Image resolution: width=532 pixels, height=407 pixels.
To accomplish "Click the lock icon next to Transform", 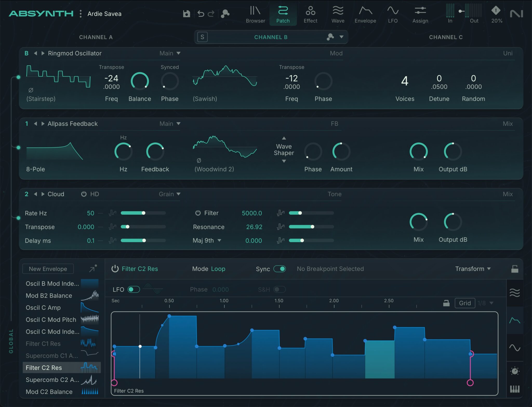I will [515, 269].
